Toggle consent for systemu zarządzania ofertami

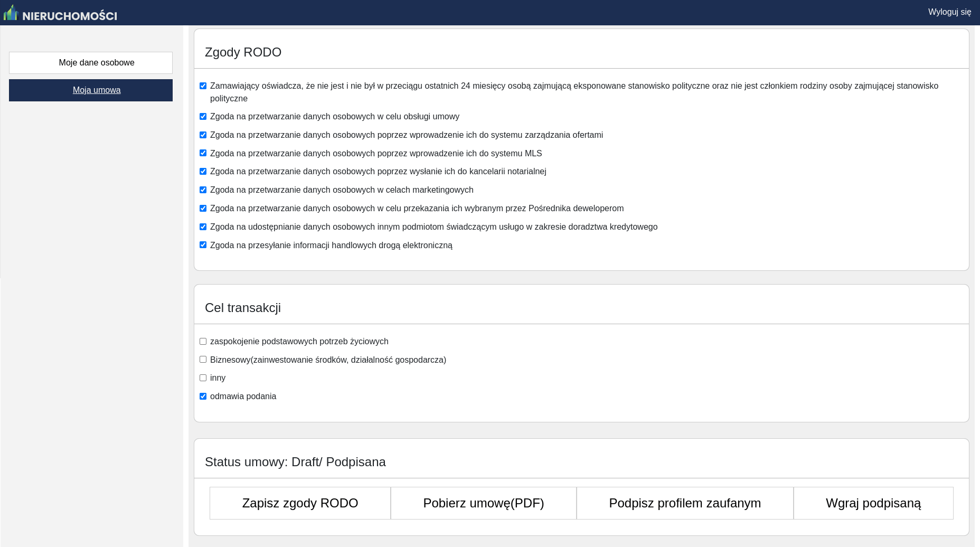(x=203, y=135)
